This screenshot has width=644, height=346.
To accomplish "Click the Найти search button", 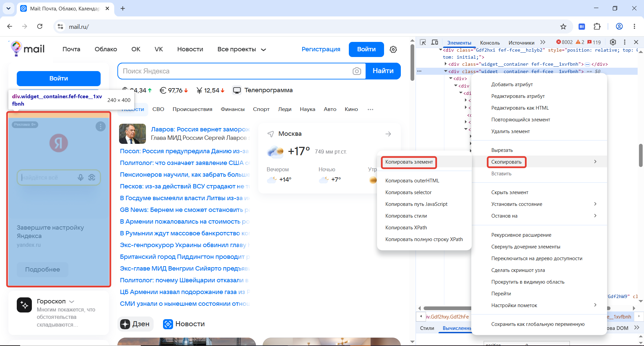I will [x=383, y=71].
